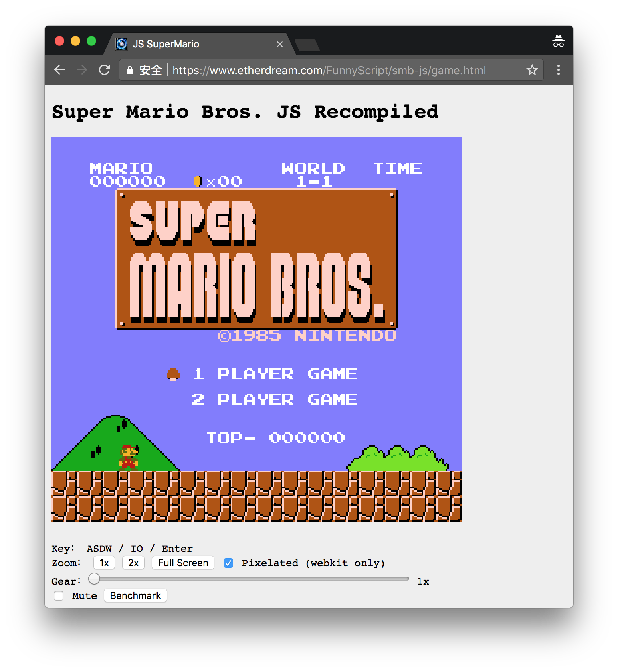Screen dimensions: 618x672
Task: Start the Benchmark
Action: click(x=135, y=596)
